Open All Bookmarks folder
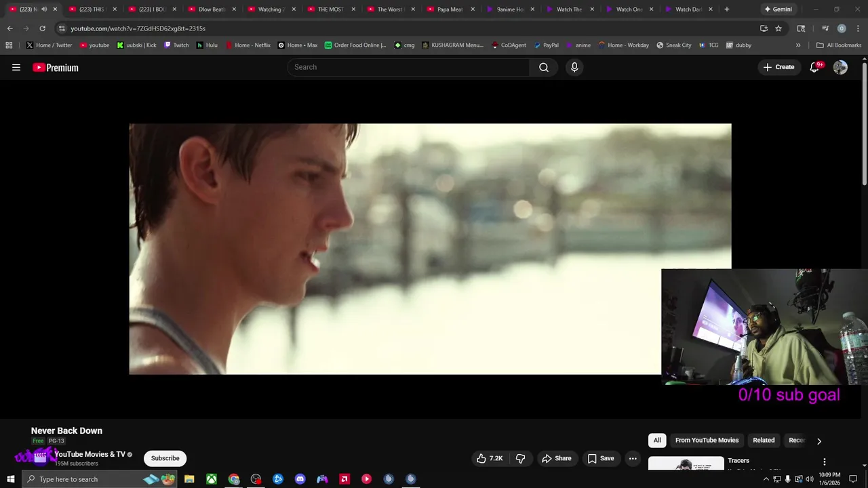 [x=839, y=45]
